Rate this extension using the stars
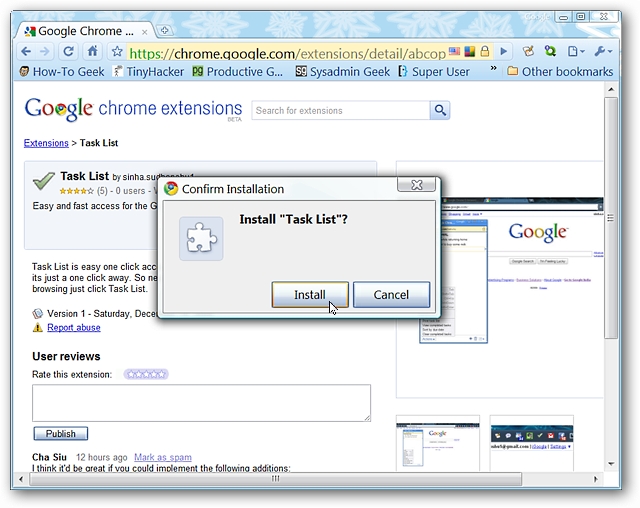Screen dimensions: 640x508 (x=146, y=374)
